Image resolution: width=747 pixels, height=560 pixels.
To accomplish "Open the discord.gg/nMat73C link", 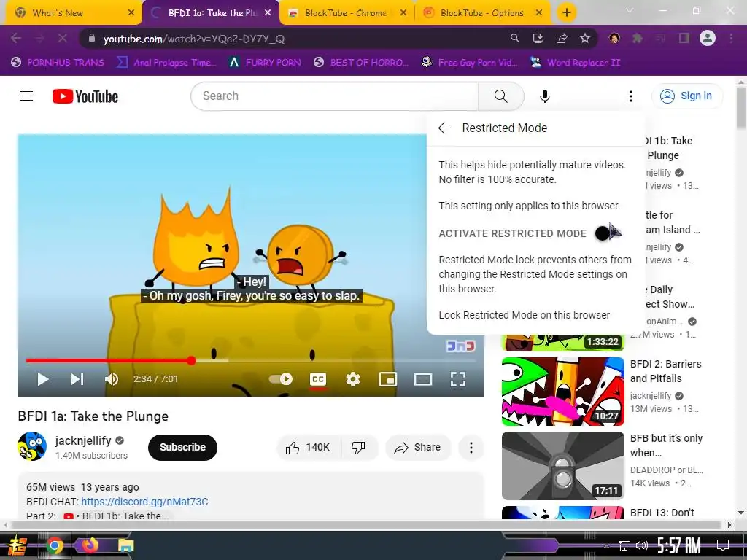I will coord(144,502).
